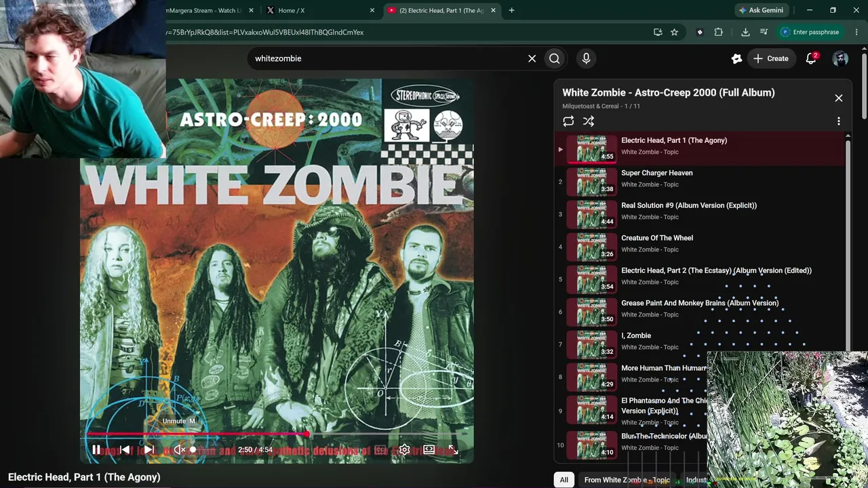Close the Home / X browser tab
This screenshot has width=868, height=488.
click(372, 10)
